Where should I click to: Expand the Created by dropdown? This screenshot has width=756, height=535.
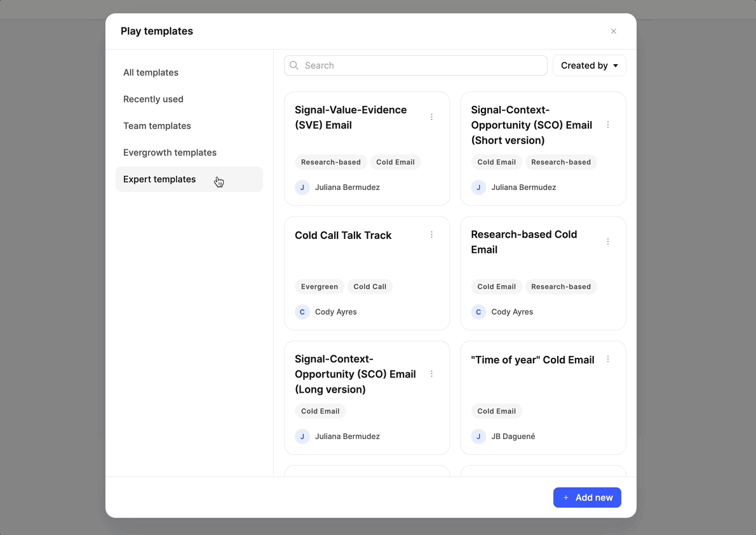point(589,65)
